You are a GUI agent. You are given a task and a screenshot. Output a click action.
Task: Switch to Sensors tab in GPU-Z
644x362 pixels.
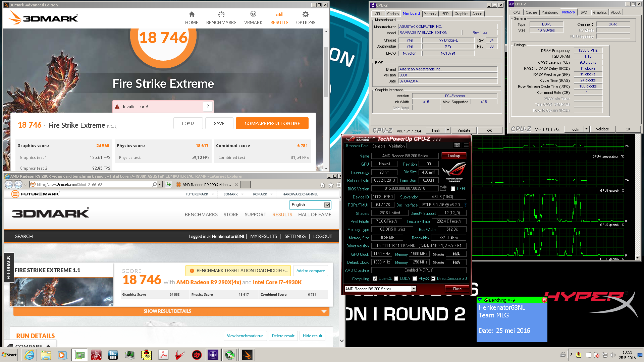tap(379, 146)
